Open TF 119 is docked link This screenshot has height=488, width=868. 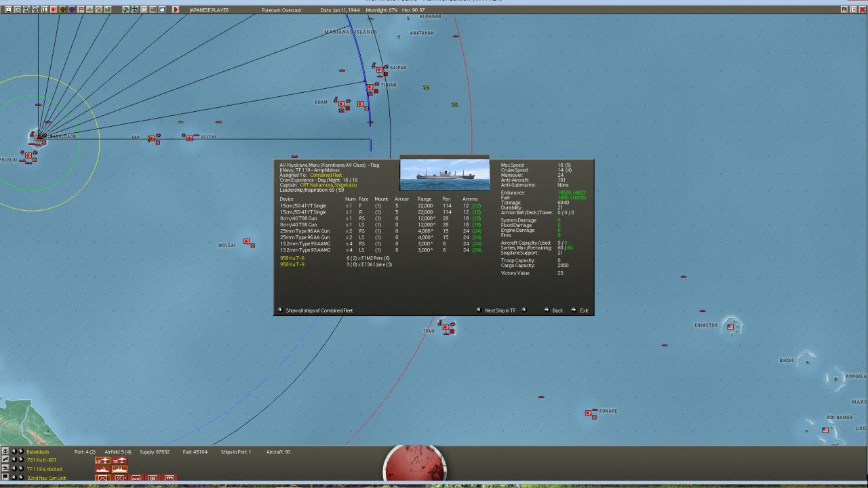click(45, 469)
